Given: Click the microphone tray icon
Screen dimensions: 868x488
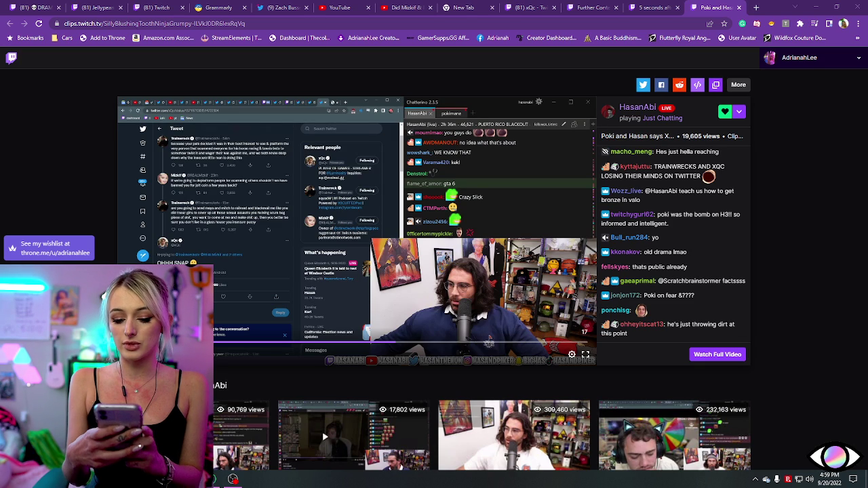Looking at the screenshot, I should click(x=777, y=479).
